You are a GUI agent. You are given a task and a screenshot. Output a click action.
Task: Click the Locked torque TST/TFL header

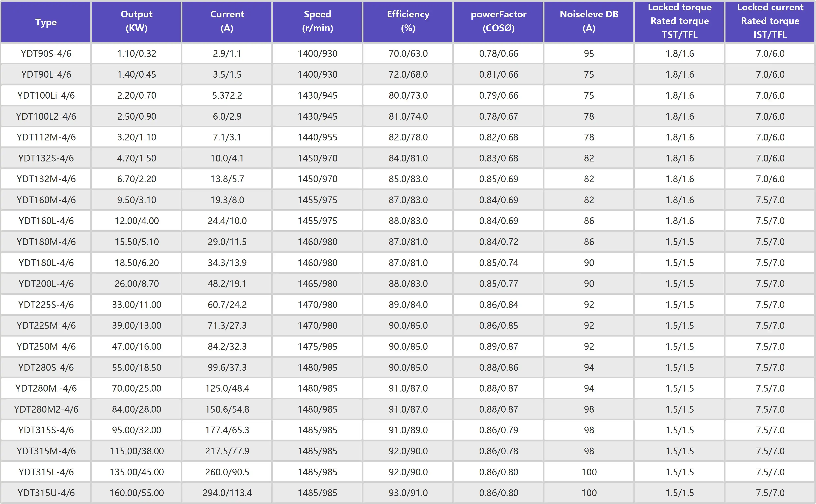point(680,21)
